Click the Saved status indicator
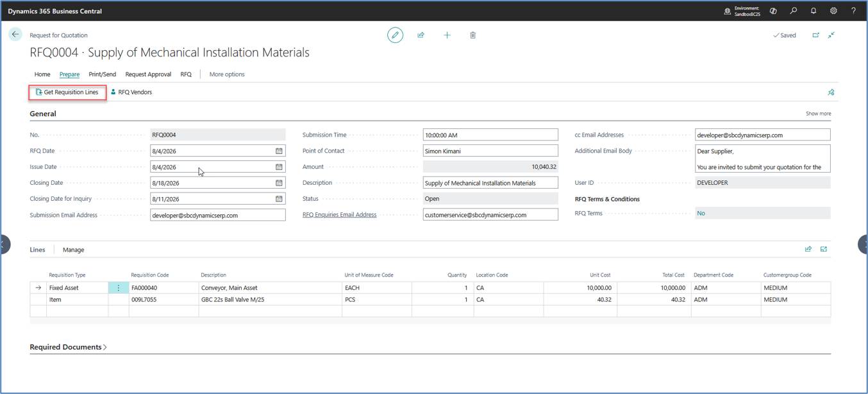The image size is (868, 394). pos(785,35)
